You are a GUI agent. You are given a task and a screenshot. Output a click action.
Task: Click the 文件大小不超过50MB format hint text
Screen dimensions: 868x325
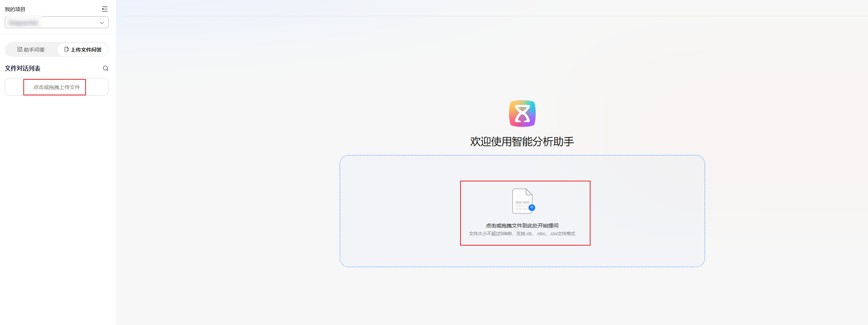(522, 234)
